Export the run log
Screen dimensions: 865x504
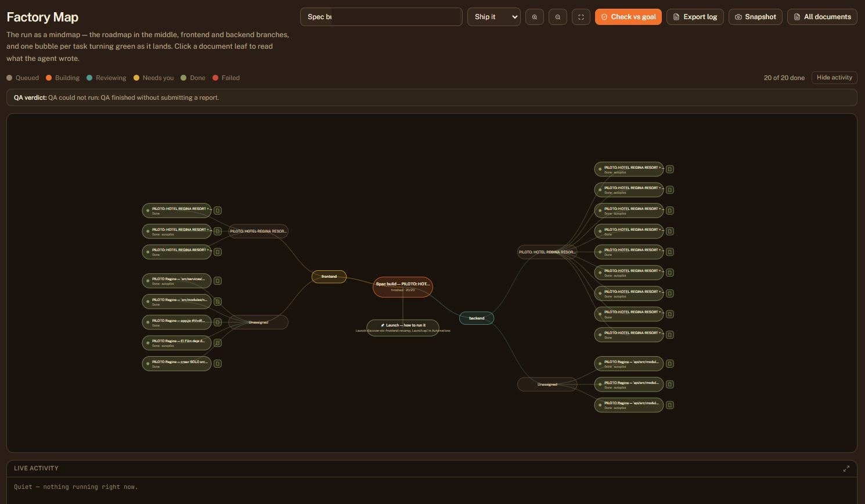point(695,17)
